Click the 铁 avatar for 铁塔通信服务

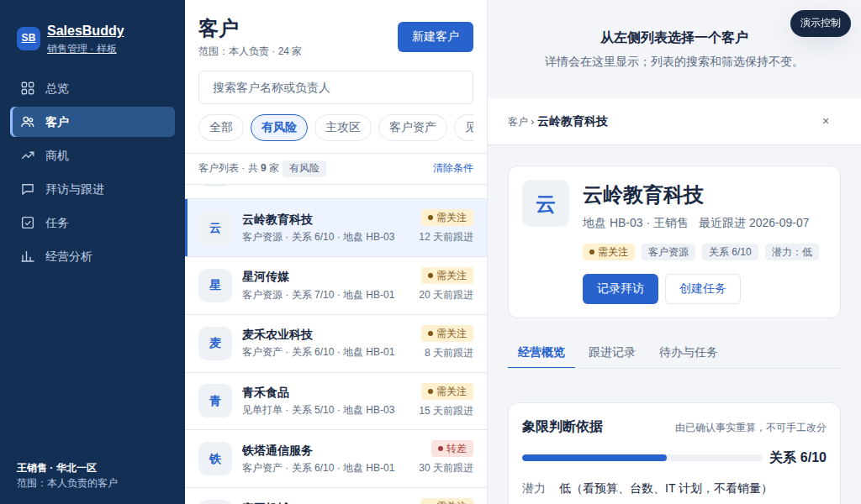click(x=215, y=459)
